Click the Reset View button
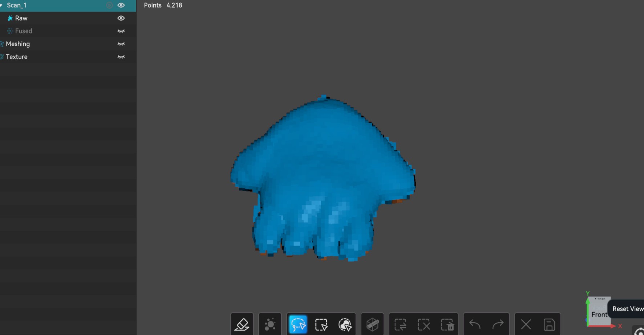644x335 pixels. point(627,309)
